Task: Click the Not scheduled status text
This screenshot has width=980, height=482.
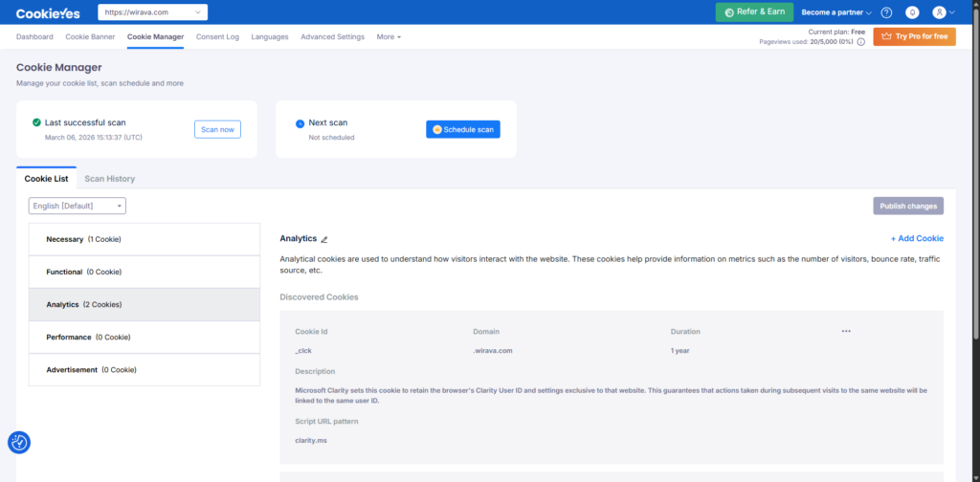Action: click(x=331, y=138)
